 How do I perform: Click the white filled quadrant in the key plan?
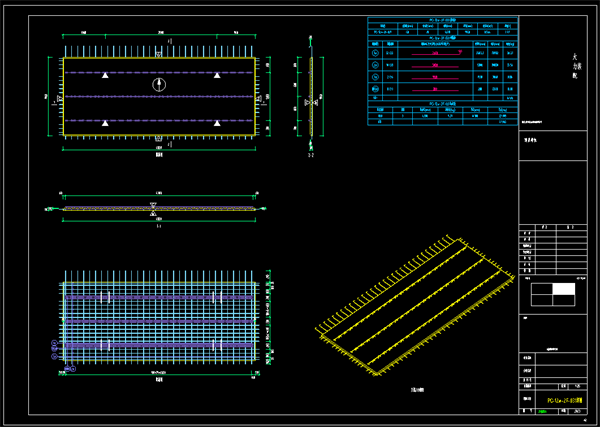coord(564,289)
